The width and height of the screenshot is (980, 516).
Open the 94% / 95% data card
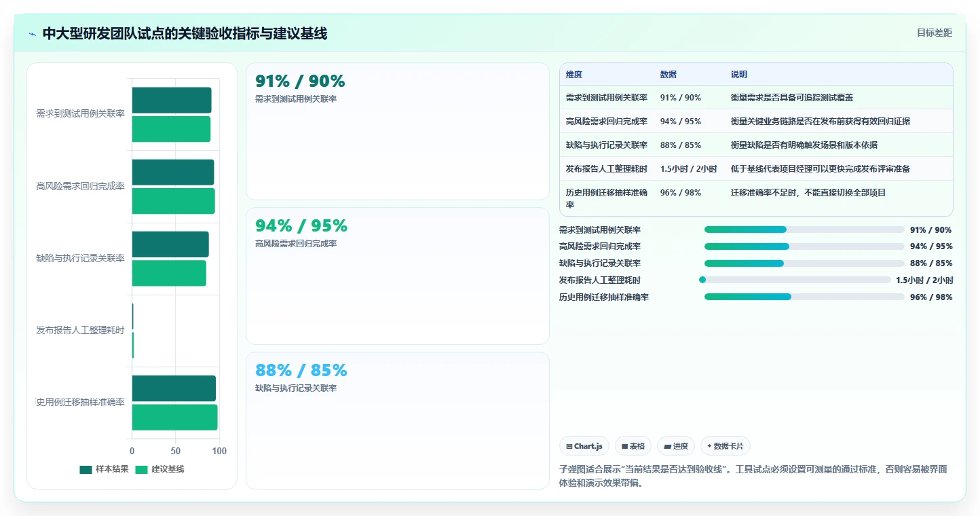coord(397,276)
